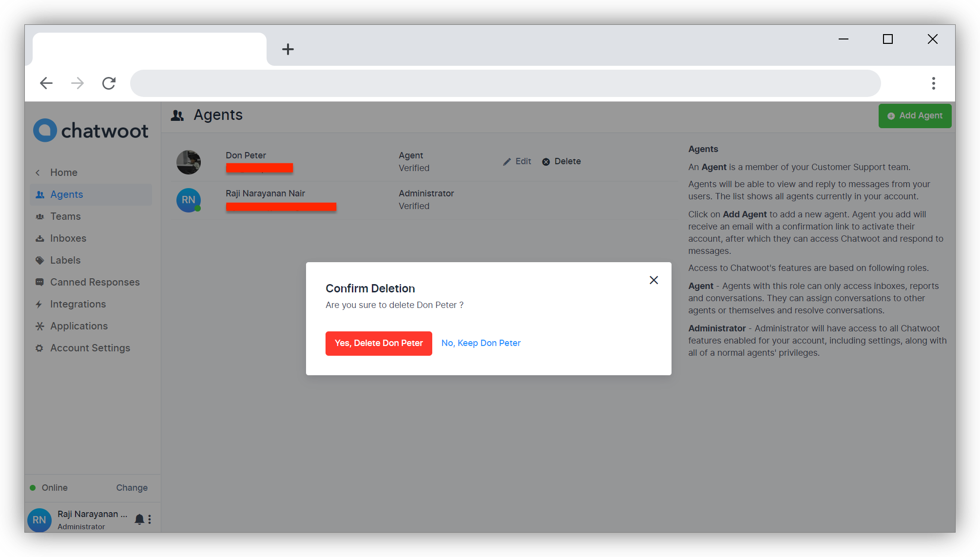The height and width of the screenshot is (557, 980).
Task: Close the Confirm Deletion dialog
Action: pos(653,281)
